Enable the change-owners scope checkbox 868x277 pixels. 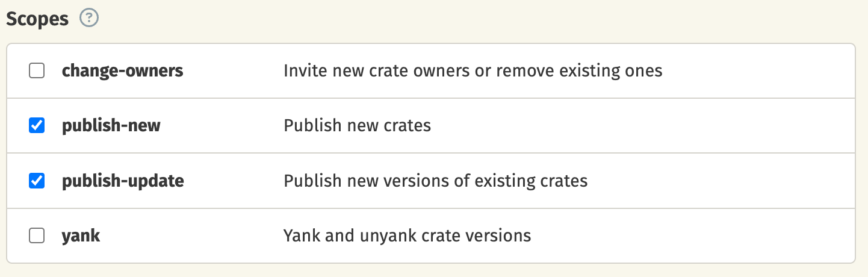tap(37, 71)
